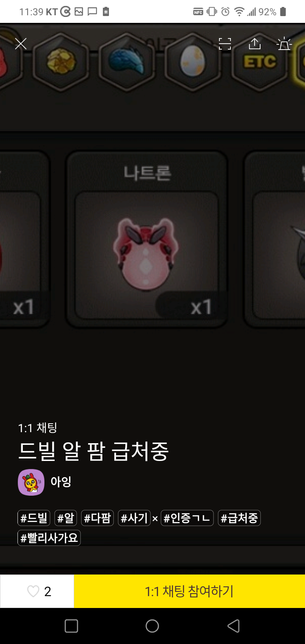
Task: Tap the siren report icon
Action: pyautogui.click(x=284, y=43)
